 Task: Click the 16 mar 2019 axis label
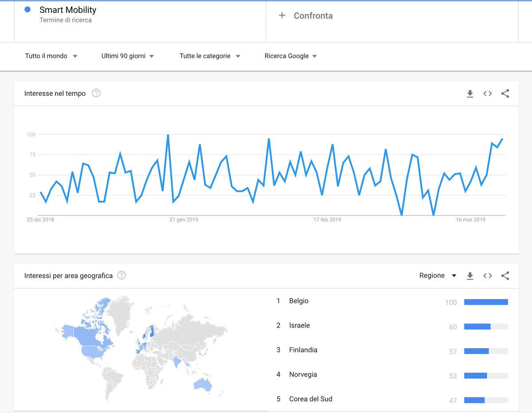pyautogui.click(x=471, y=220)
